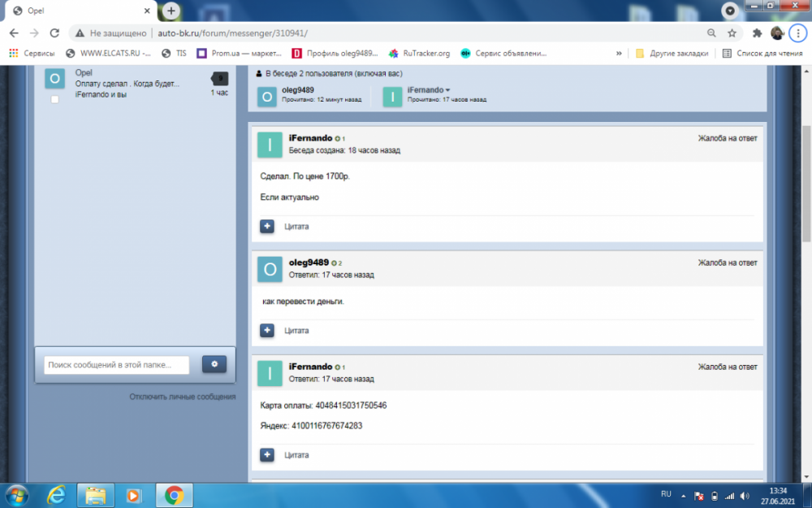
Task: Click the browser back arrow
Action: click(x=14, y=33)
